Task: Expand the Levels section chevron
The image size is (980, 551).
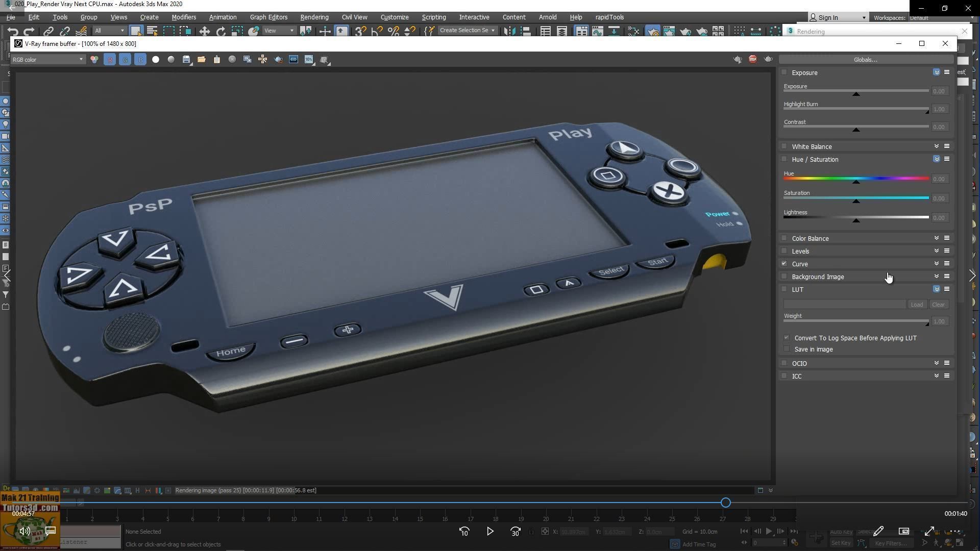Action: pyautogui.click(x=937, y=251)
